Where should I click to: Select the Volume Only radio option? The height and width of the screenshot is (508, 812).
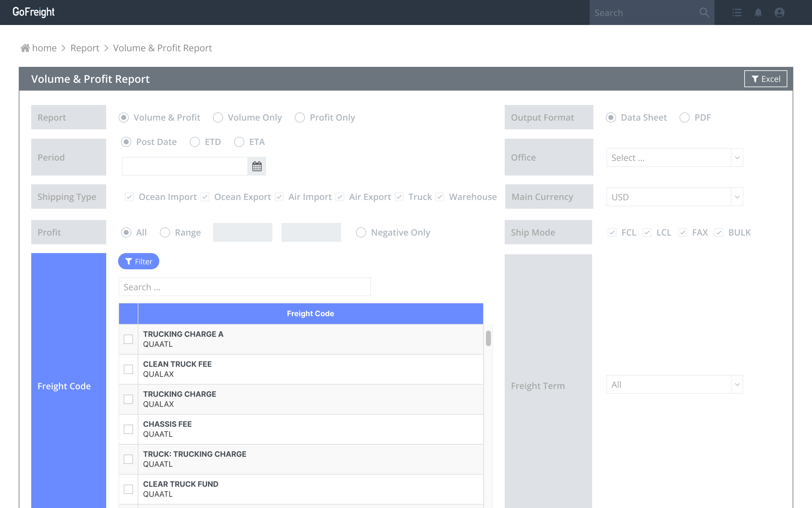point(218,117)
